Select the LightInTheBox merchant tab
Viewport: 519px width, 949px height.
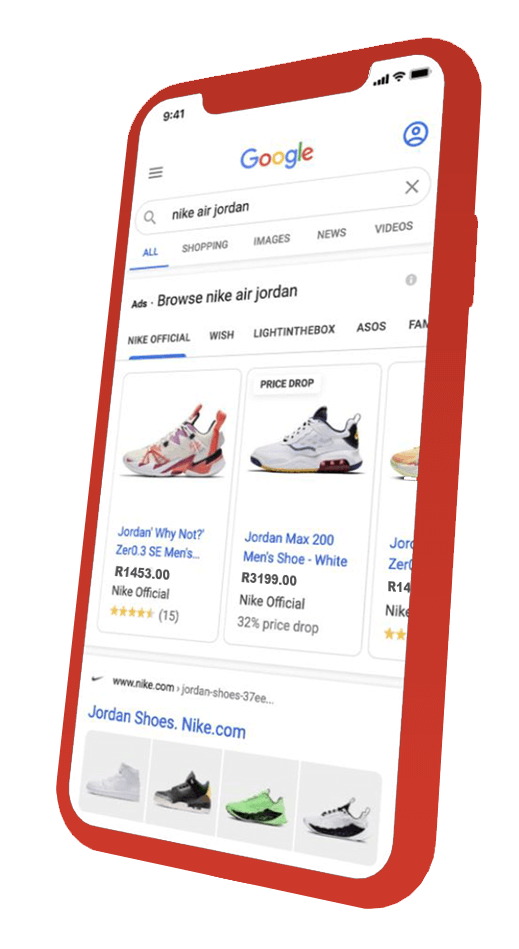[x=294, y=331]
